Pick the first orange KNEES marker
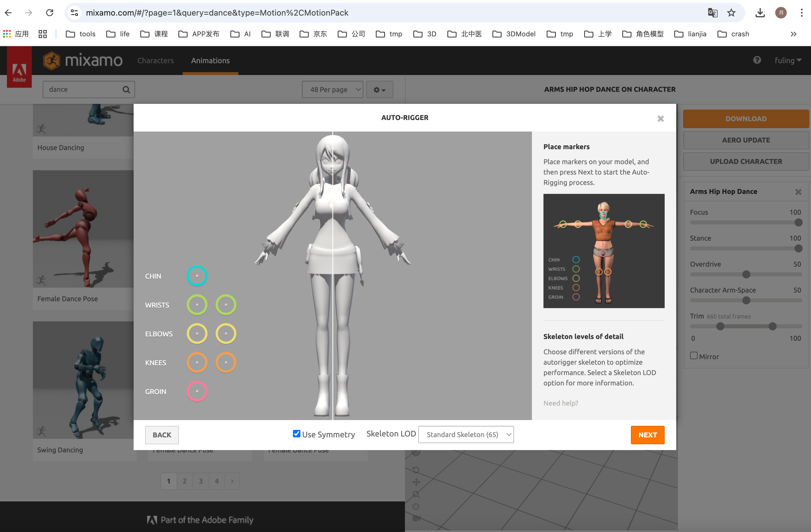 pos(197,362)
